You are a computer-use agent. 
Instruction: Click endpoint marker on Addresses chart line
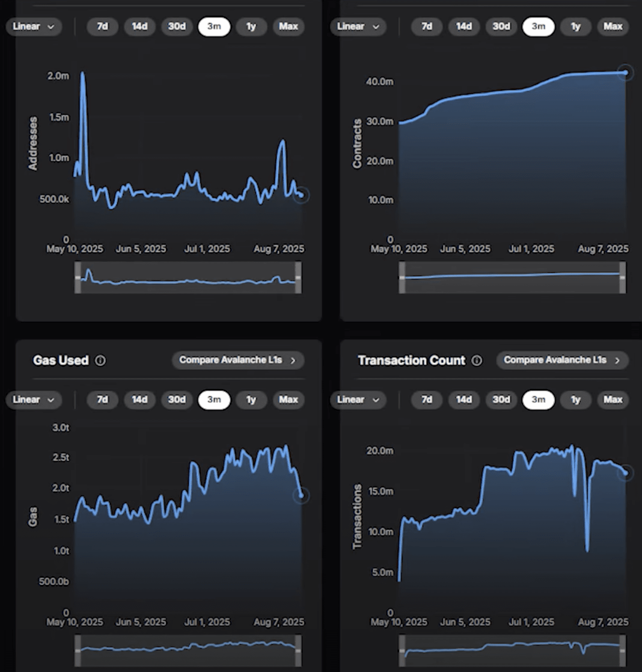pyautogui.click(x=301, y=195)
